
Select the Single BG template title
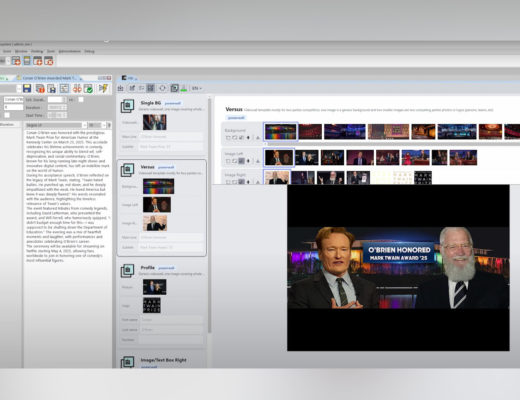(151, 103)
